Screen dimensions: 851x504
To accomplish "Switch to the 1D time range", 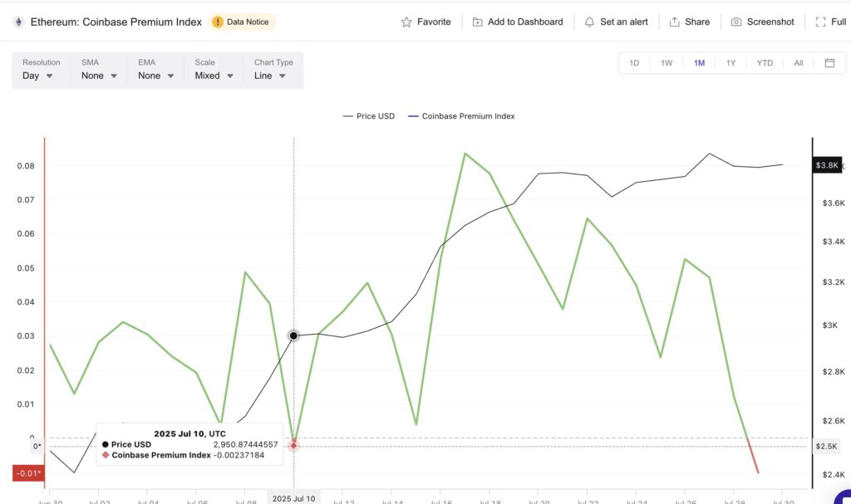I will click(633, 62).
